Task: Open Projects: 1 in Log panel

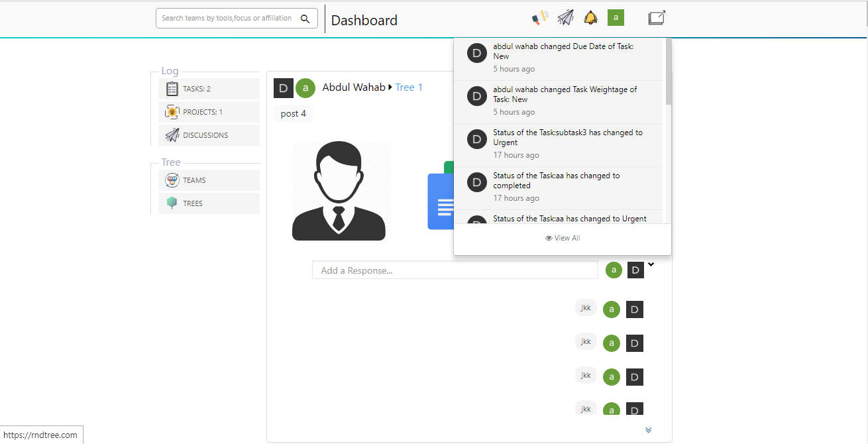Action: coord(209,112)
